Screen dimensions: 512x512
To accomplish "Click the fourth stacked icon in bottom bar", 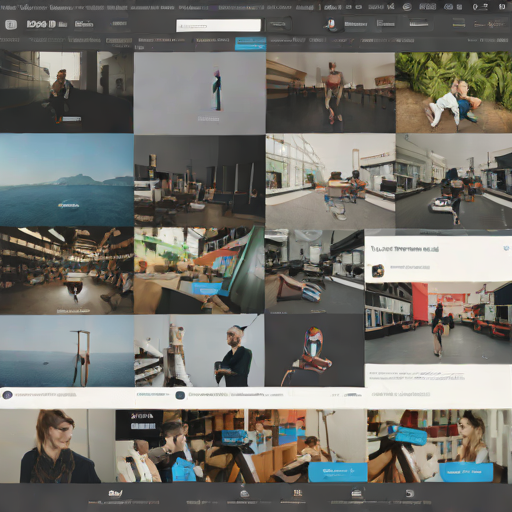I will [x=356, y=493].
